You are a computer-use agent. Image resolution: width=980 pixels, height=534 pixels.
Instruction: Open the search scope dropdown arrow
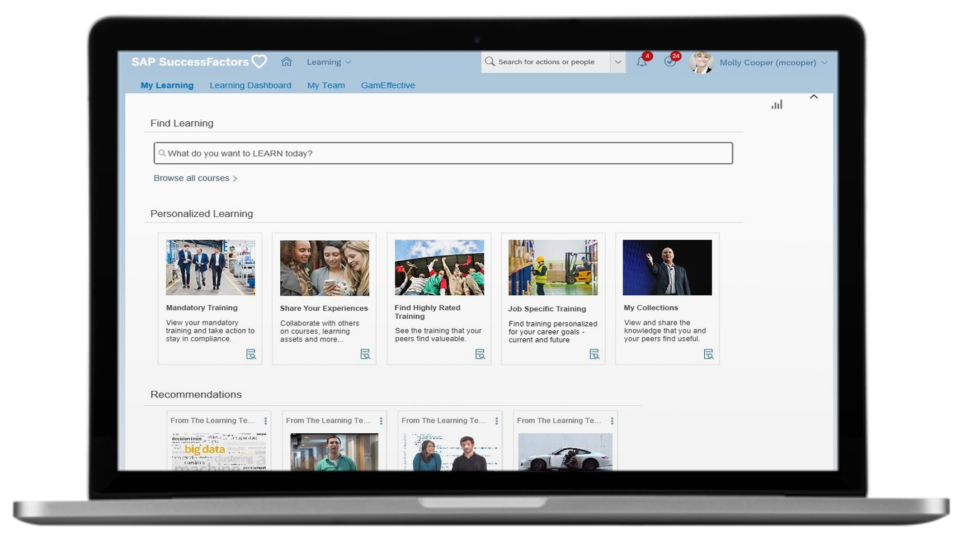(618, 62)
